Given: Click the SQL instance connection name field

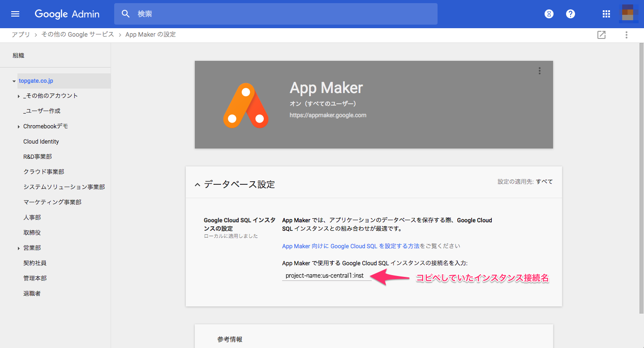Looking at the screenshot, I should pyautogui.click(x=327, y=276).
